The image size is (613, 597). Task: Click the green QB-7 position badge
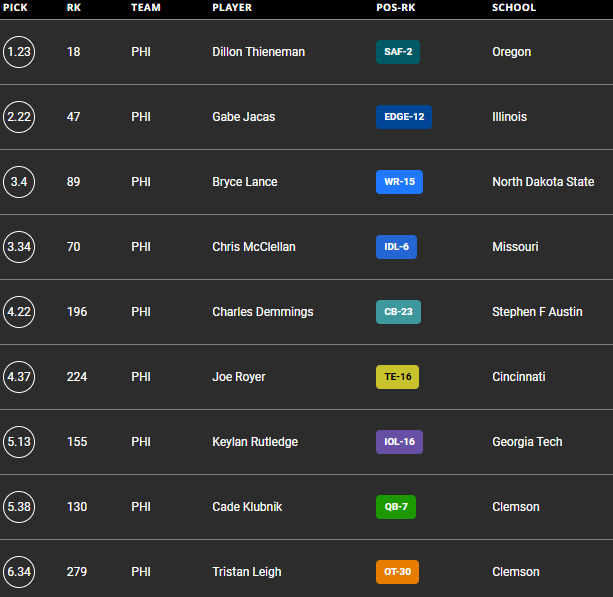[395, 507]
